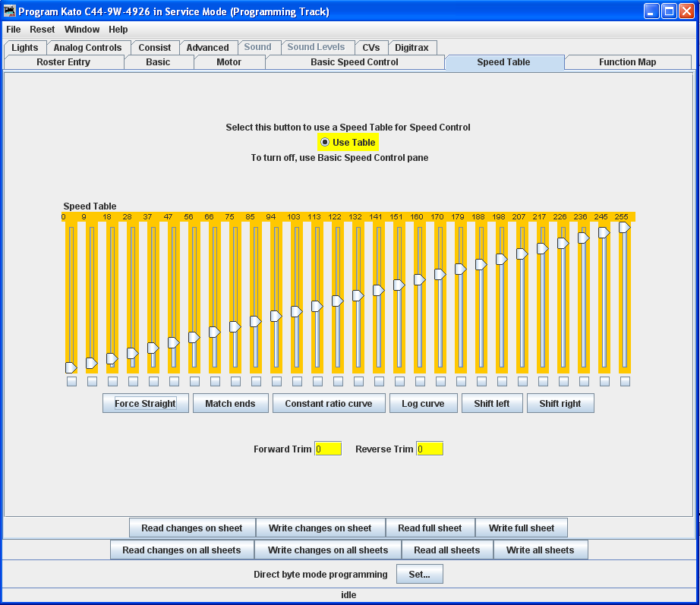Click the JMRI app icon in title bar
The width and height of the screenshot is (700, 605).
10,11
